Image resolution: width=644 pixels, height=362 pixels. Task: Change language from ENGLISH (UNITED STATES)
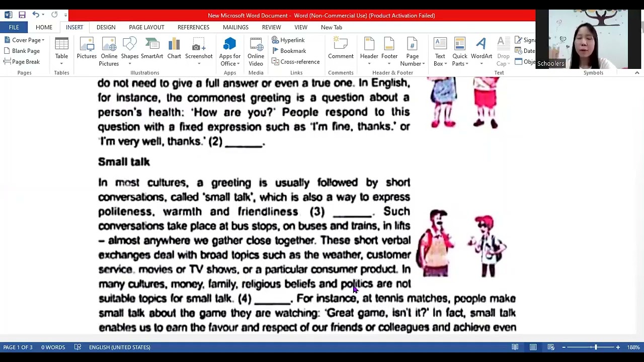(120, 347)
